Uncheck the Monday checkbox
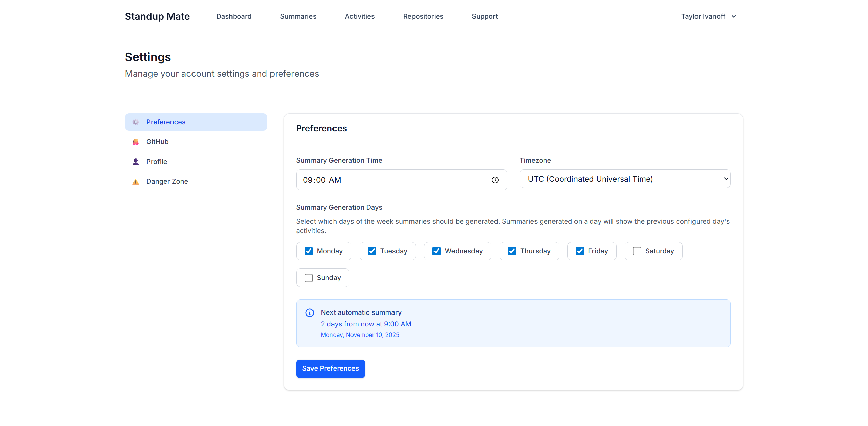This screenshot has width=868, height=426. 308,251
